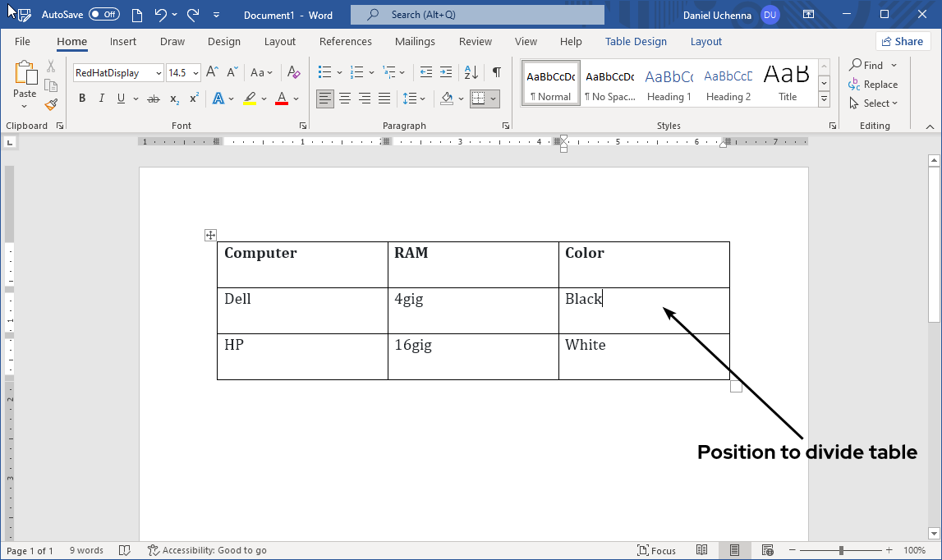Screen dimensions: 942x560
Task: Toggle strikethrough formatting
Action: [153, 99]
